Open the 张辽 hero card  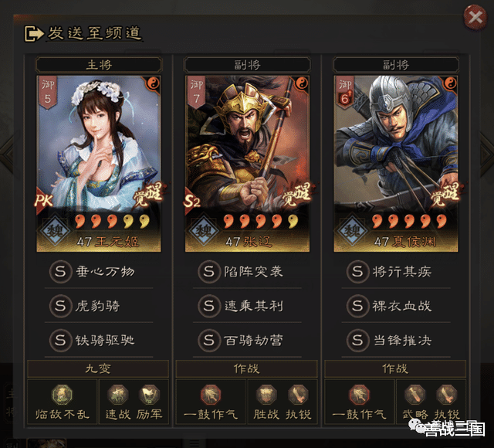click(x=247, y=163)
